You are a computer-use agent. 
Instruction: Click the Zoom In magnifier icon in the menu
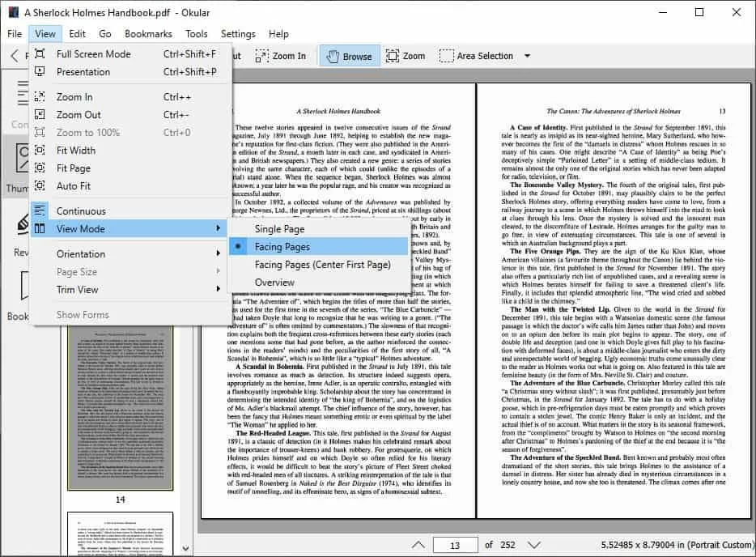coord(40,96)
